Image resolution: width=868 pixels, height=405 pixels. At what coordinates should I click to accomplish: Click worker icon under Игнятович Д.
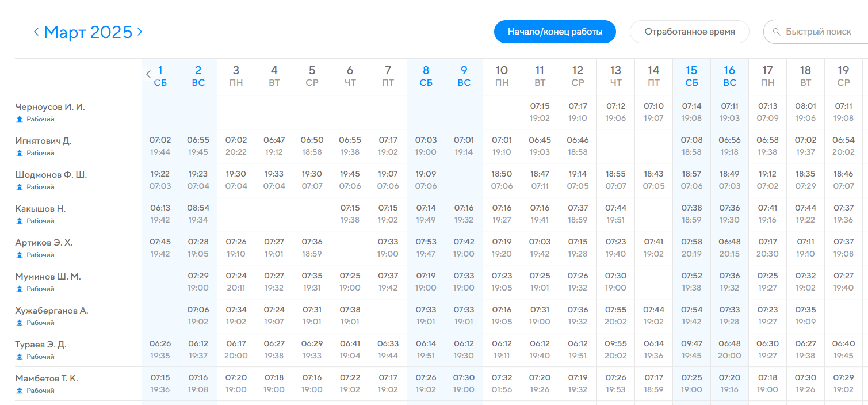pos(20,153)
